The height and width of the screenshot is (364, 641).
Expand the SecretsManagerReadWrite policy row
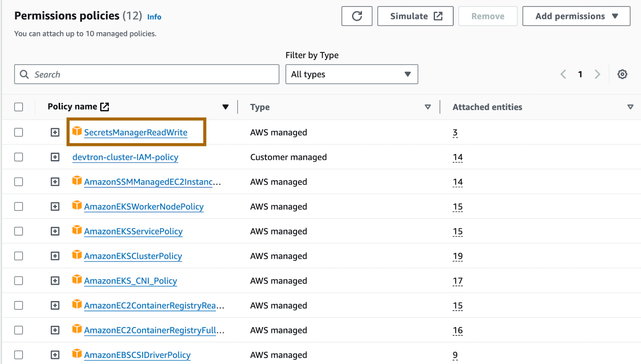point(55,132)
